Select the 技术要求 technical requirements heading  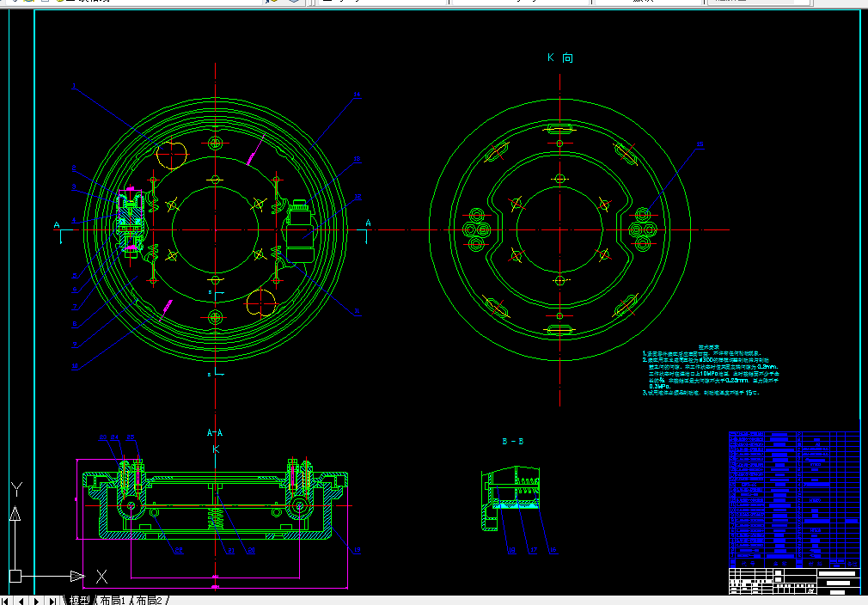(x=708, y=347)
